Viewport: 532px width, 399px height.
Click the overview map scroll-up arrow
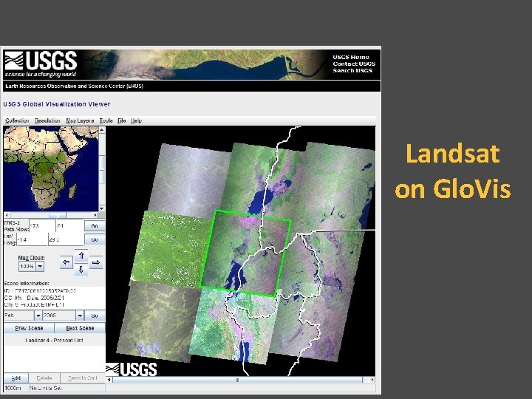[102, 130]
